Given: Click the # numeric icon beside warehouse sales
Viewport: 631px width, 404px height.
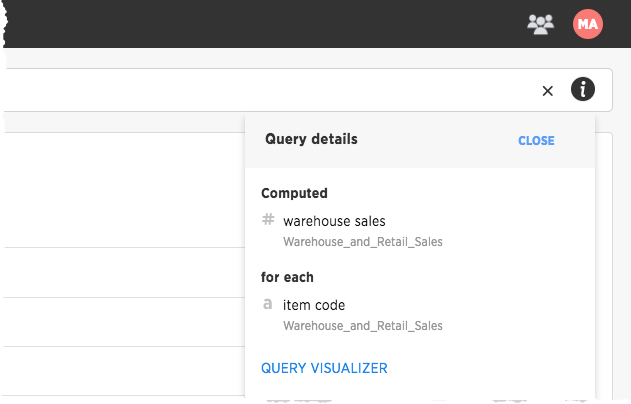Looking at the screenshot, I should tap(268, 220).
